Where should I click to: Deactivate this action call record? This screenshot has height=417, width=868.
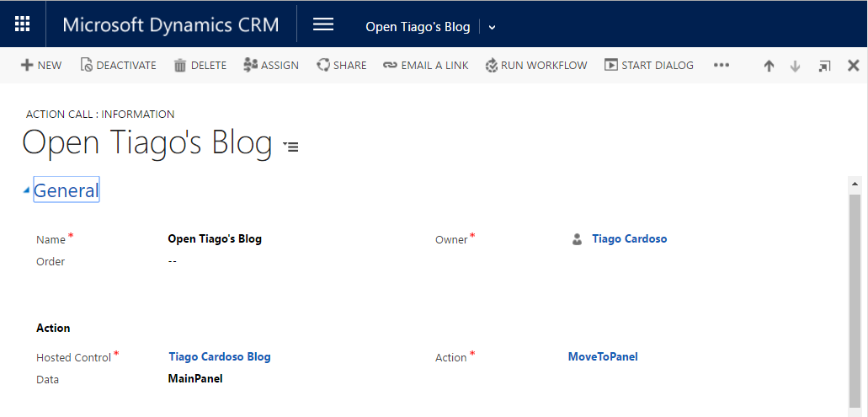(x=118, y=65)
